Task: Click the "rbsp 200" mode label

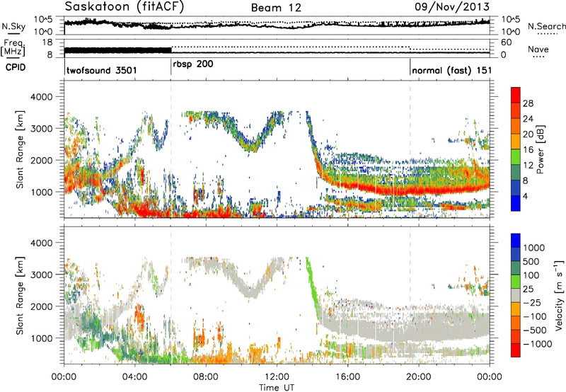Action: point(193,64)
